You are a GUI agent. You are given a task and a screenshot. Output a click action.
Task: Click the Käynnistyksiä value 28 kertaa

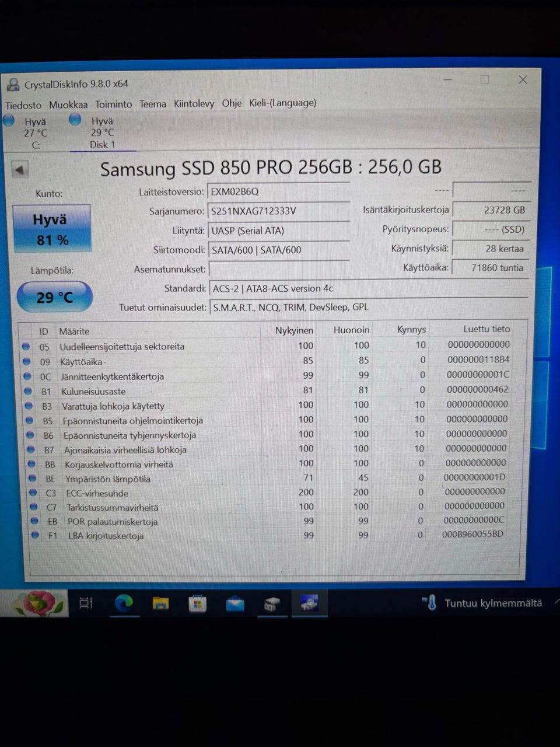[x=491, y=249]
